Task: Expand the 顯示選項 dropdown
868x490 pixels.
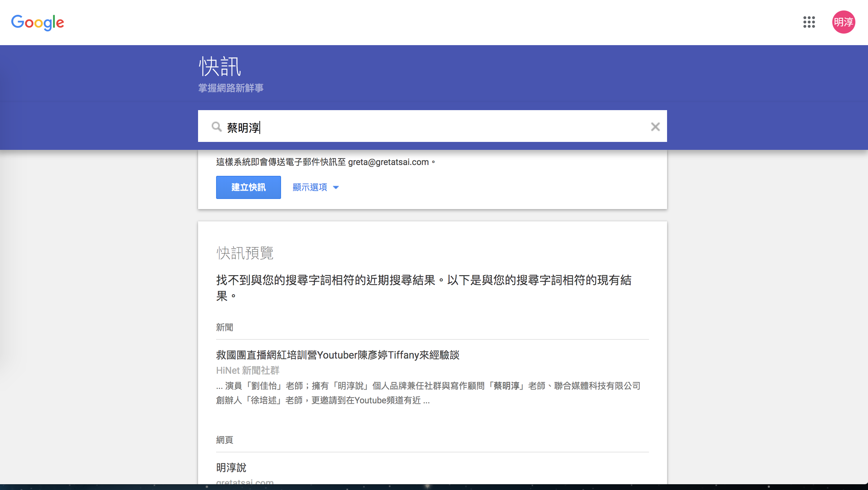Action: (310, 187)
